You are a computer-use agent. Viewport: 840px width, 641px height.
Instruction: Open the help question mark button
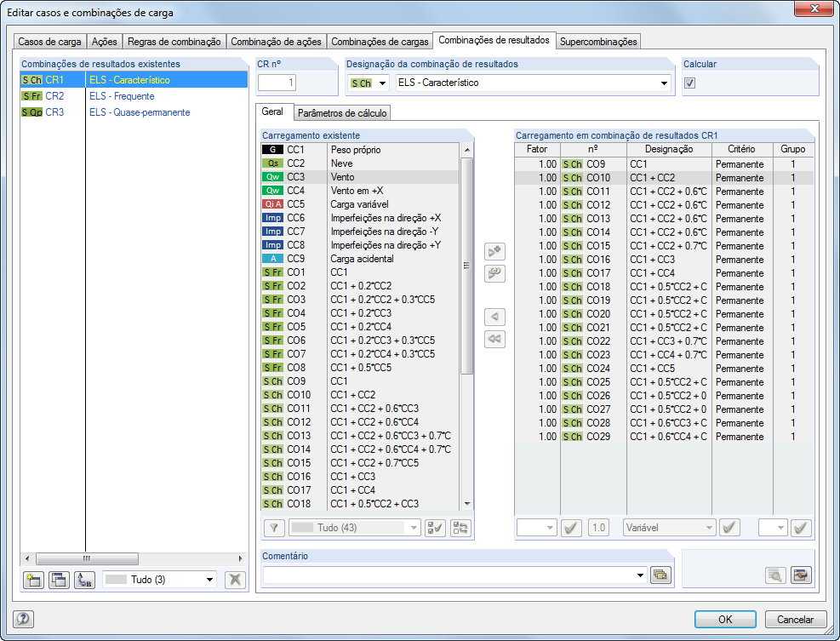pyautogui.click(x=23, y=619)
